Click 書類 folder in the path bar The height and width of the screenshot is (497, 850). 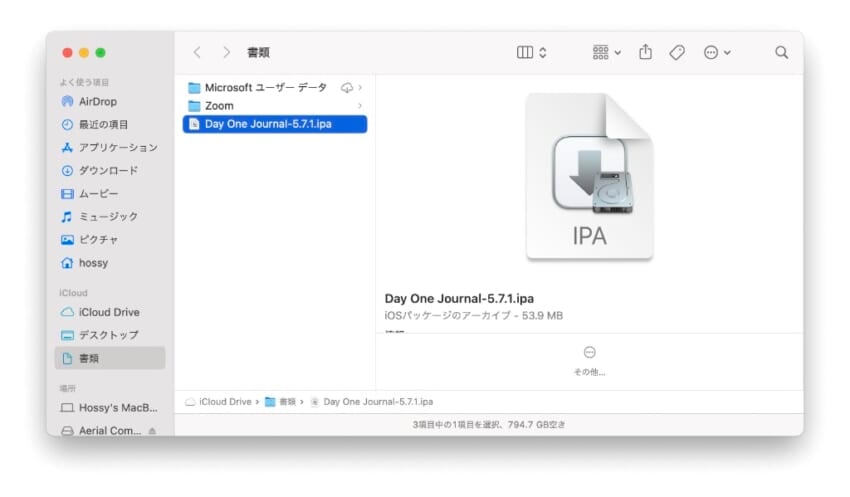pos(286,401)
